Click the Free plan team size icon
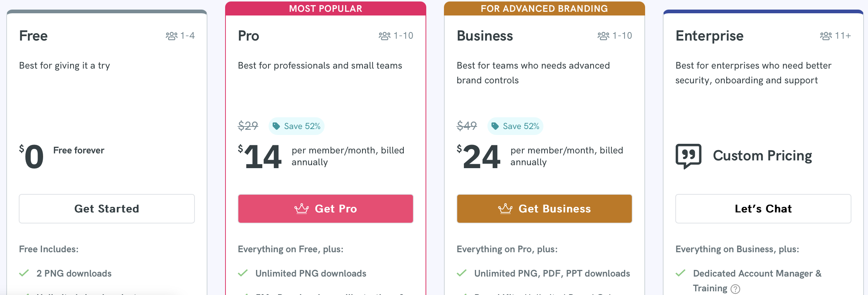Image resolution: width=868 pixels, height=295 pixels. pyautogui.click(x=172, y=36)
